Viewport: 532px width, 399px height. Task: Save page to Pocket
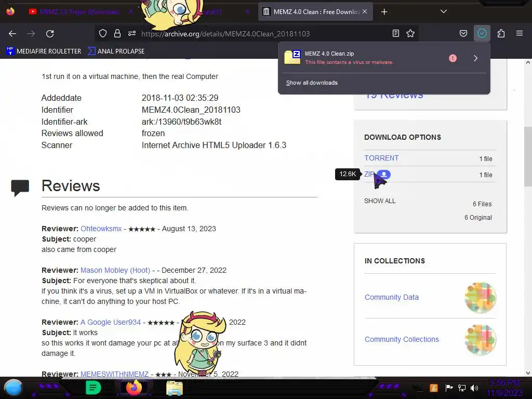[463, 34]
